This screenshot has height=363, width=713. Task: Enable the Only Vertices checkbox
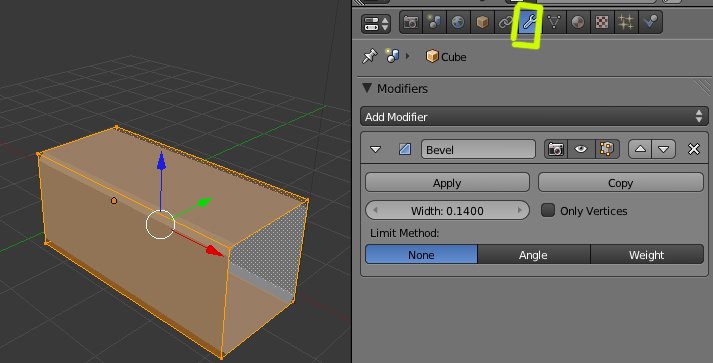pyautogui.click(x=548, y=210)
